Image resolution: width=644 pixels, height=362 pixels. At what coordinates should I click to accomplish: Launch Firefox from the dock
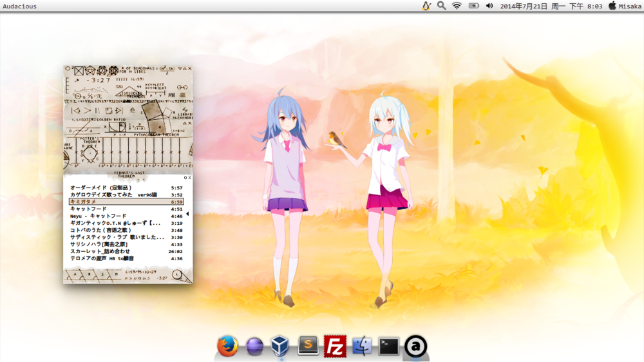227,346
